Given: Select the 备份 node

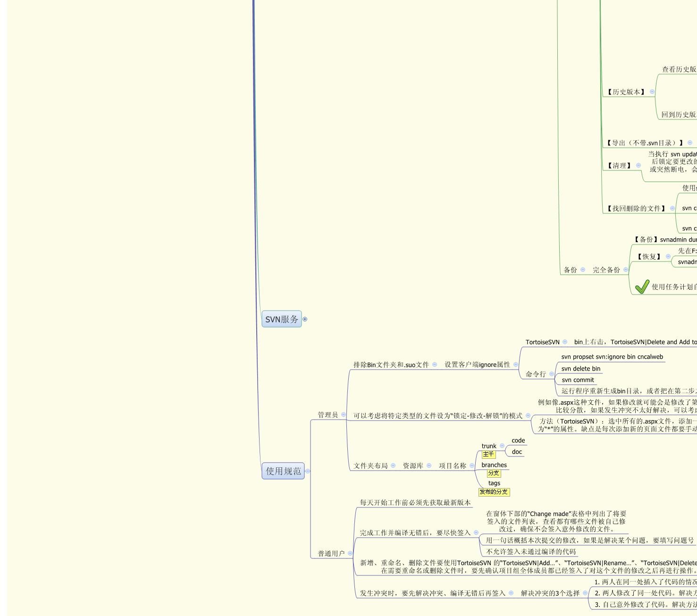Looking at the screenshot, I should click(x=571, y=270).
